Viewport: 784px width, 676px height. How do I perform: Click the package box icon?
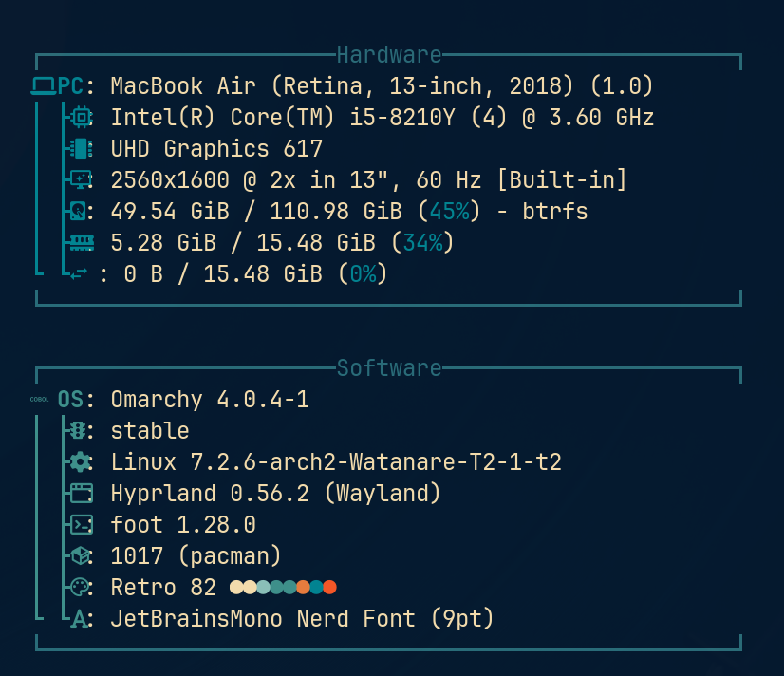[x=80, y=555]
